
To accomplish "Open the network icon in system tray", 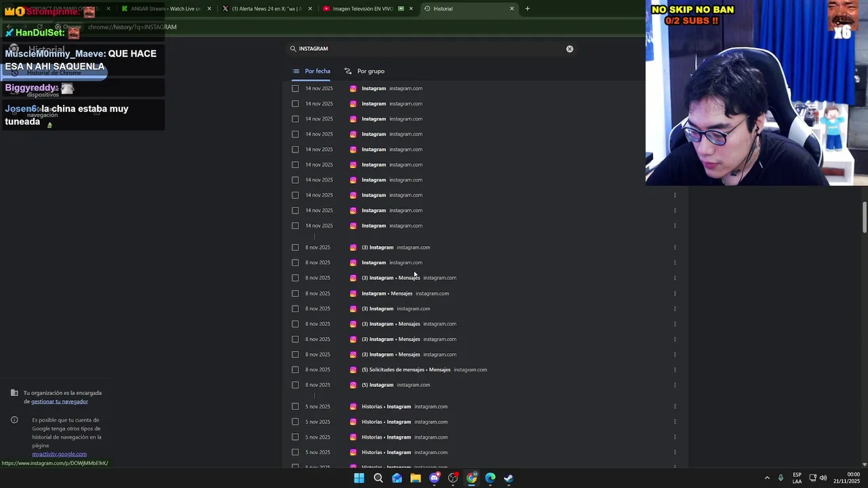I will click(813, 478).
